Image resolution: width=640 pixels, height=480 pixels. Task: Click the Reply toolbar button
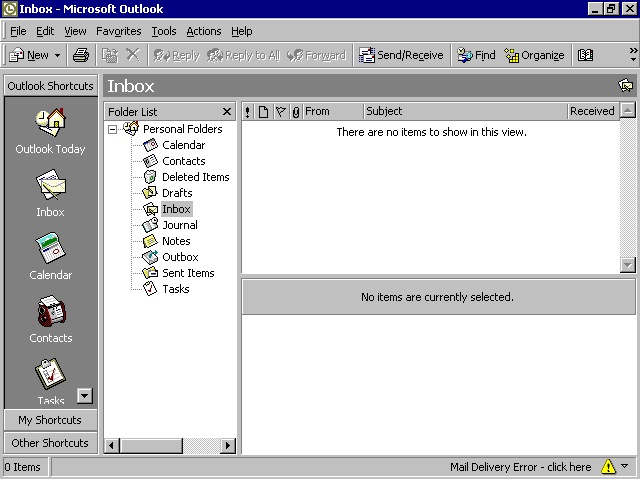(176, 55)
